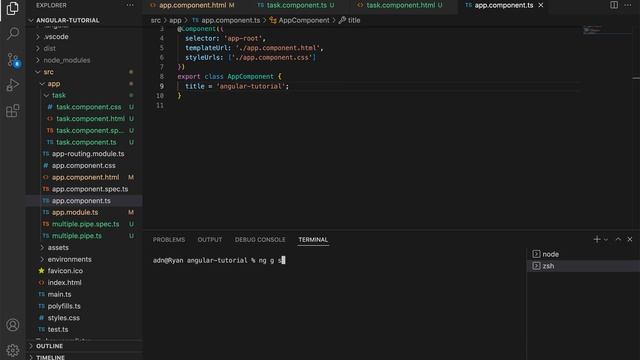Open the Run and Debug icon
This screenshot has height=360, width=640.
click(x=13, y=85)
